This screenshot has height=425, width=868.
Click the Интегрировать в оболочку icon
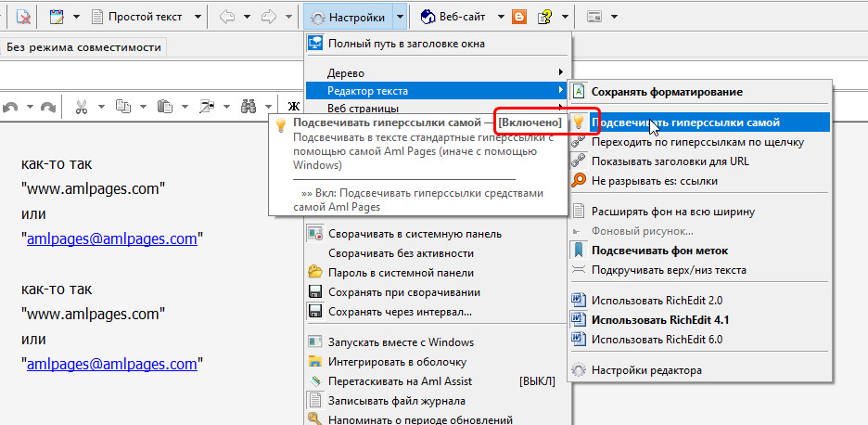(315, 362)
